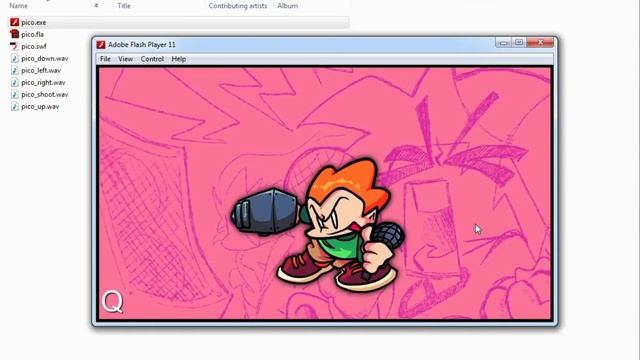Click the pico_right.wav file name
Image resolution: width=640 pixels, height=360 pixels.
43,82
